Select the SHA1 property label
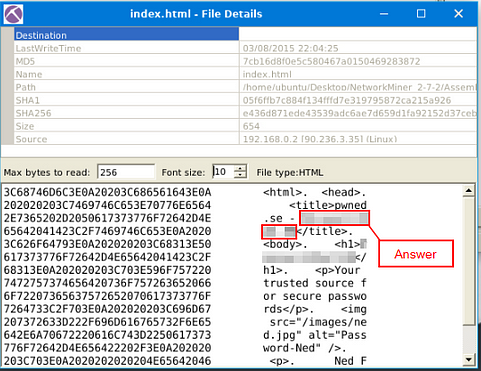Image resolution: width=481 pixels, height=371 pixels. tap(27, 100)
